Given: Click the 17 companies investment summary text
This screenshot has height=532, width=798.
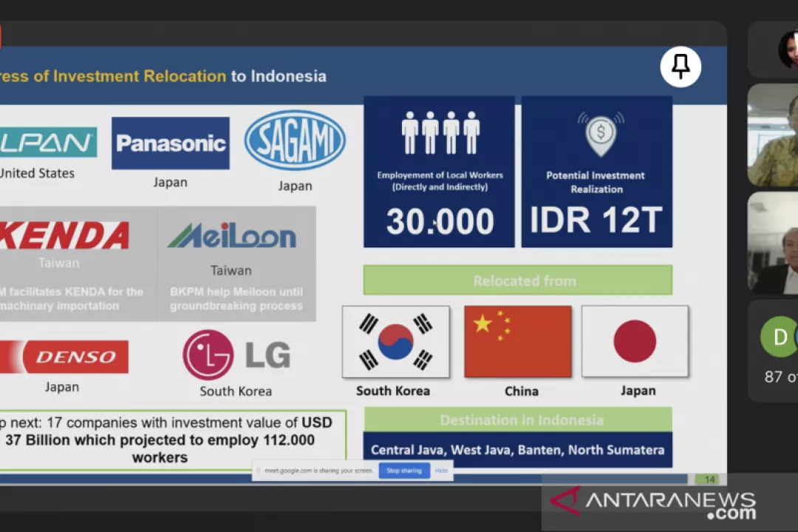Looking at the screenshot, I should pos(166,440).
